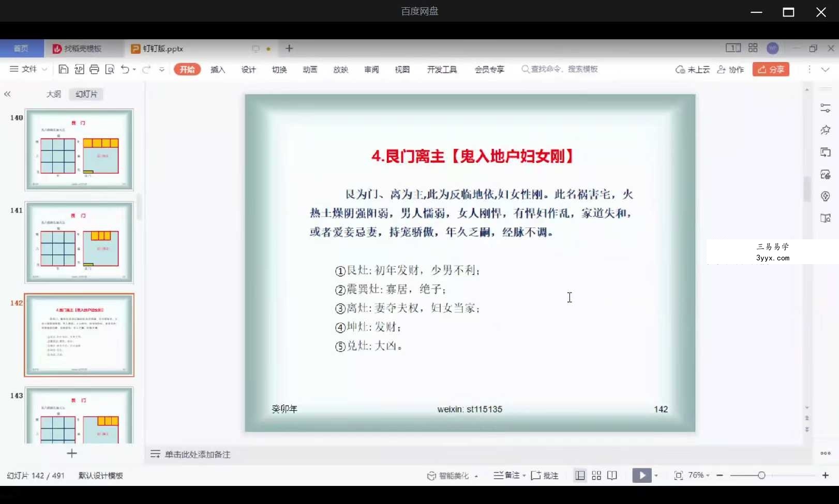Open the 视图 ribbon tab
Image resolution: width=839 pixels, height=504 pixels.
402,69
